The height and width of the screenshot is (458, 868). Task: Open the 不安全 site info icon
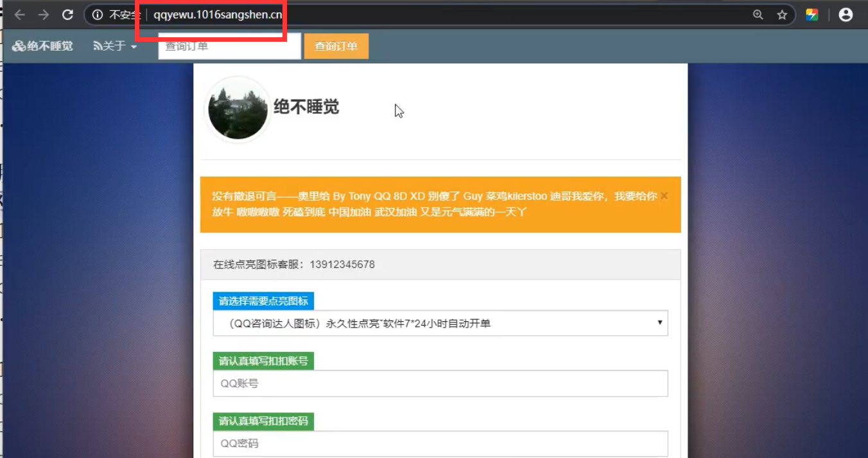(x=98, y=15)
